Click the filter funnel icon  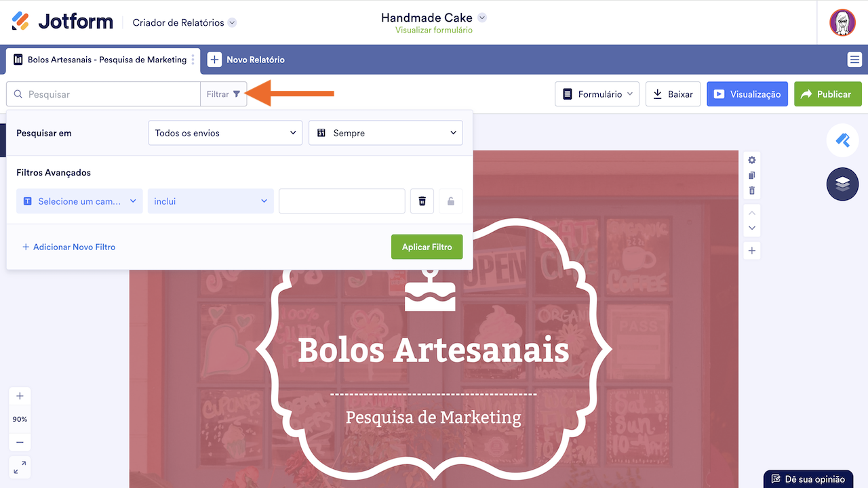(x=237, y=94)
